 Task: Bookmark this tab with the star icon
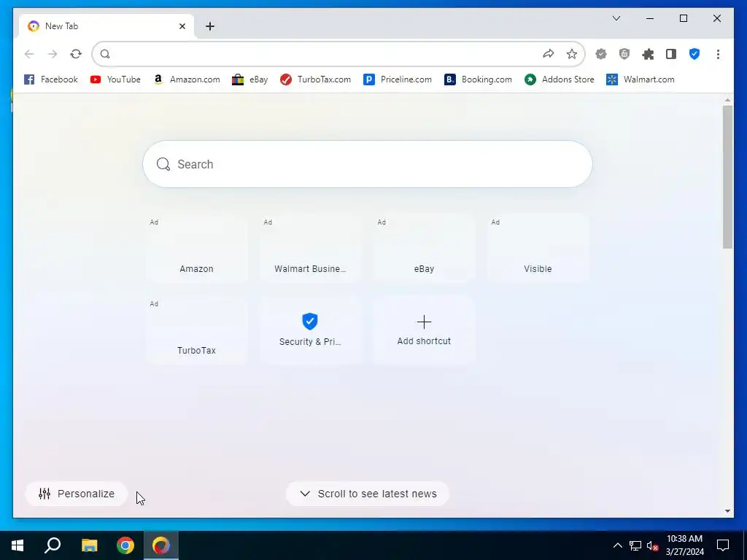[x=572, y=54]
